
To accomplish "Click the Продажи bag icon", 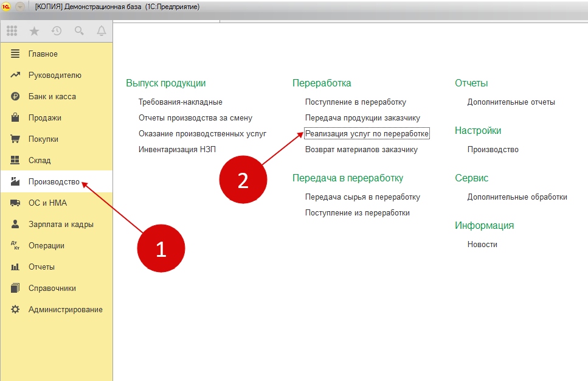I will pyautogui.click(x=15, y=117).
